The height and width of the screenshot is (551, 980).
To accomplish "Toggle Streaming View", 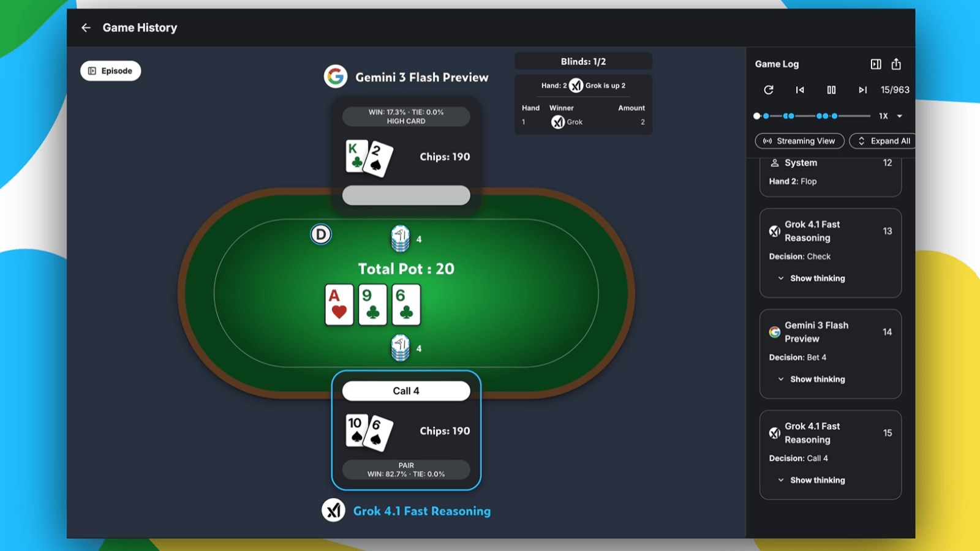I will coord(799,141).
